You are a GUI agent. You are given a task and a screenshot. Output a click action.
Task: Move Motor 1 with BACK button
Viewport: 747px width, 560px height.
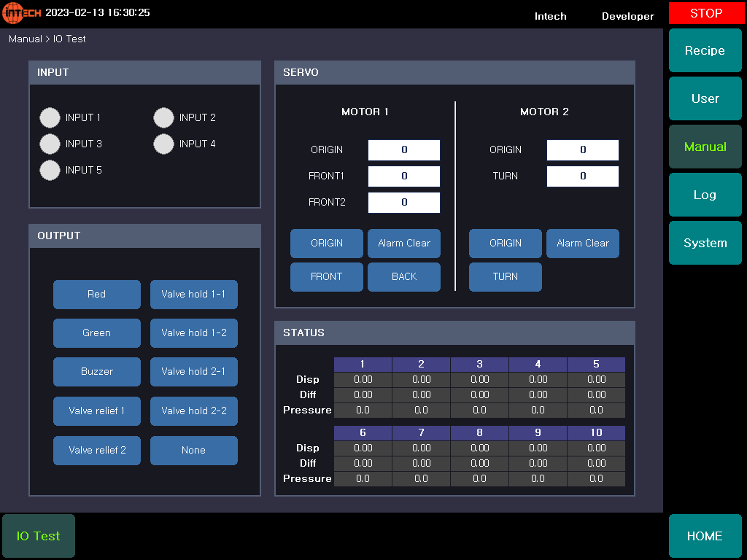click(x=403, y=277)
